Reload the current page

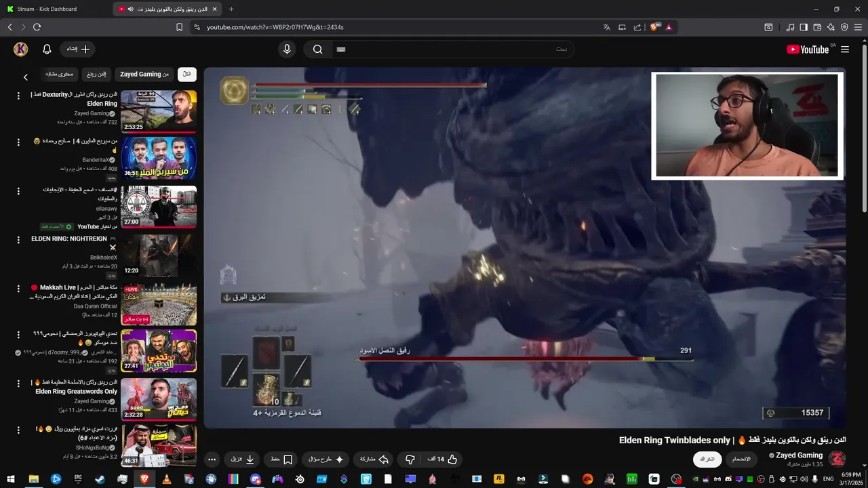click(37, 27)
